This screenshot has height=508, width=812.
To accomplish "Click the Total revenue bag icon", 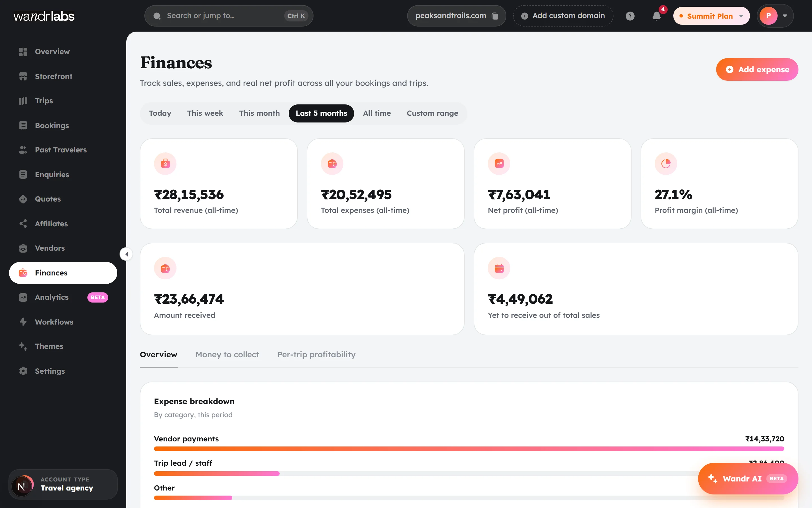I will (x=165, y=164).
